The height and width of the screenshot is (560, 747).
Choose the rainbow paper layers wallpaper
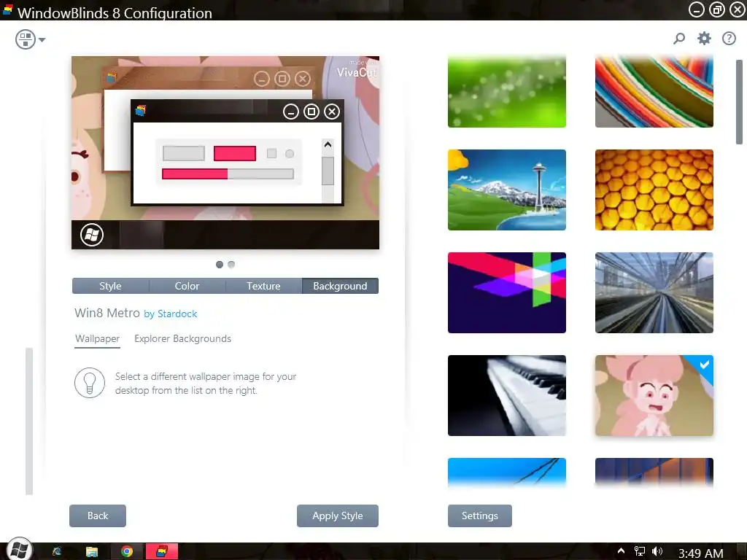654,91
